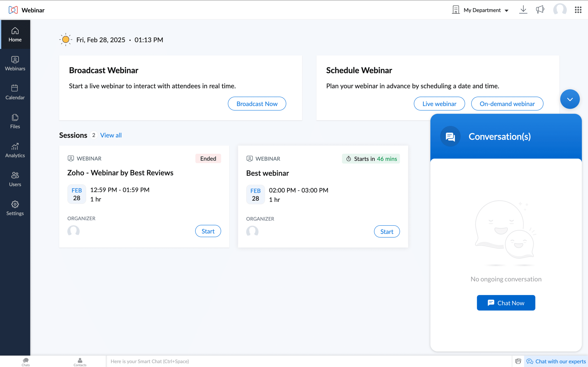Click the download icon in the top bar
588x367 pixels.
click(523, 10)
